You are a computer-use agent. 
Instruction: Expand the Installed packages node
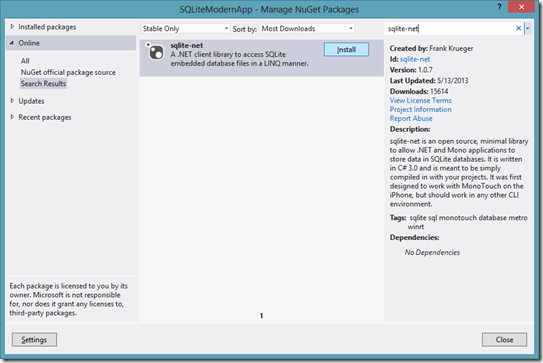click(12, 27)
